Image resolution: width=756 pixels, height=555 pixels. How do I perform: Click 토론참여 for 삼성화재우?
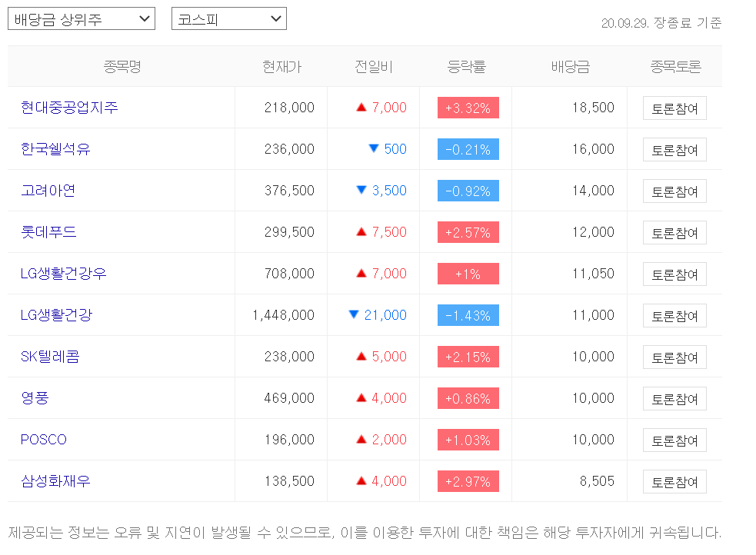click(674, 481)
